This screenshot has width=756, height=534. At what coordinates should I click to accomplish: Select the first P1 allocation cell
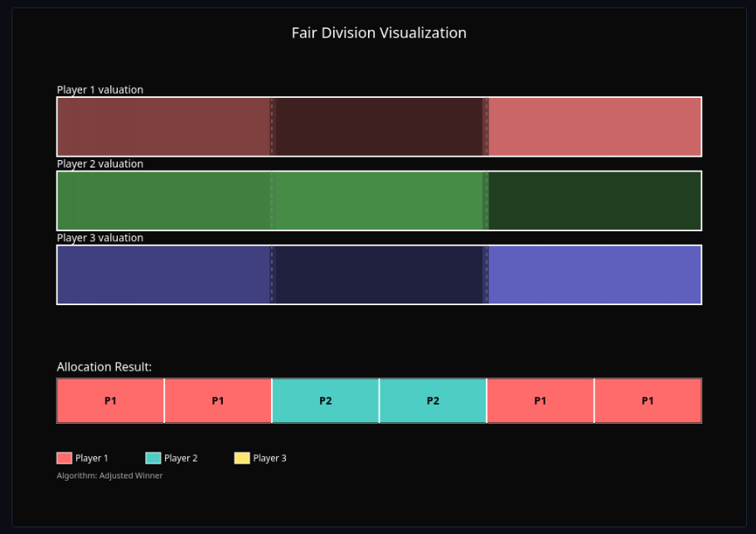(110, 400)
